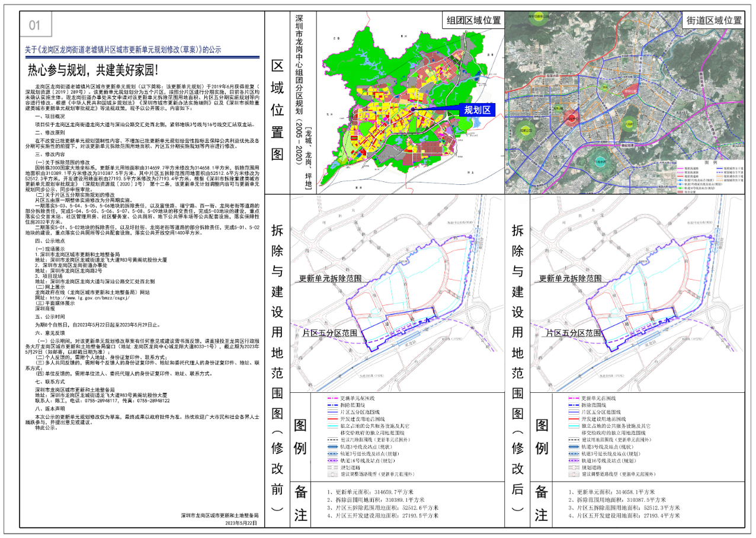Click the "备注" heading of the after-revision panel
Image resolution: width=756 pixels, height=538 pixels.
[x=541, y=504]
